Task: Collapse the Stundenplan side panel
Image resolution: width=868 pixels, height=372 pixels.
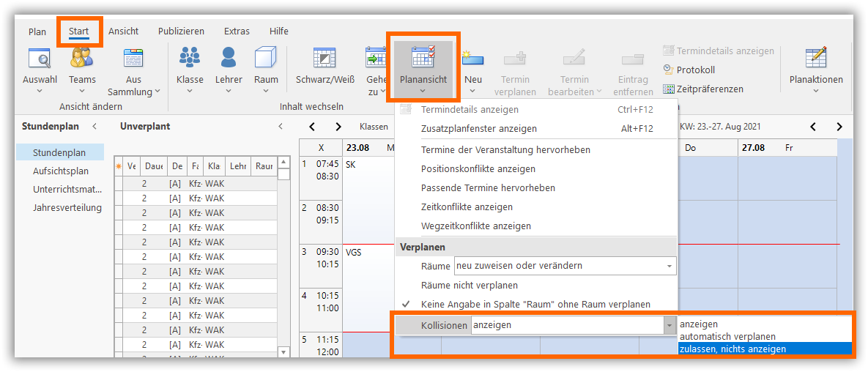Action: pyautogui.click(x=94, y=126)
